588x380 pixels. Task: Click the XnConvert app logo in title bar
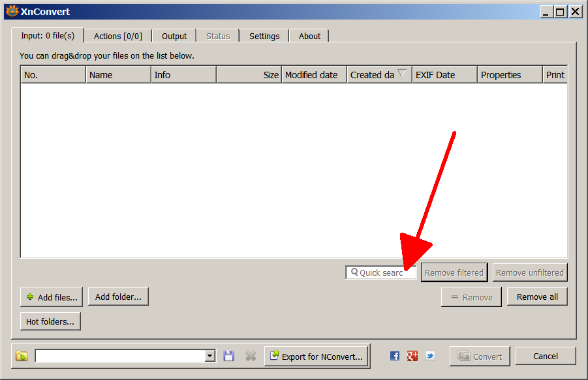tap(12, 11)
